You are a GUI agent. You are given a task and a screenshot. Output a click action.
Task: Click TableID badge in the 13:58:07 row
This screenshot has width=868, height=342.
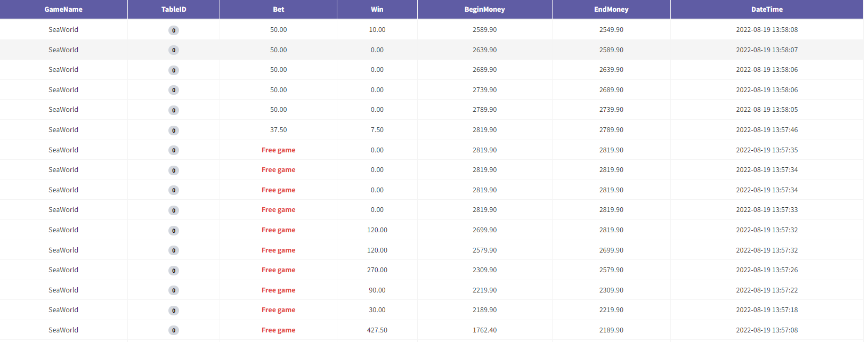pos(174,50)
